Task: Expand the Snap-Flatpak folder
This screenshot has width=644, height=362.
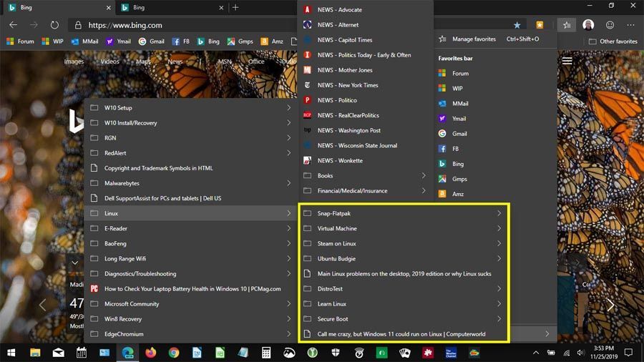Action: coord(404,213)
